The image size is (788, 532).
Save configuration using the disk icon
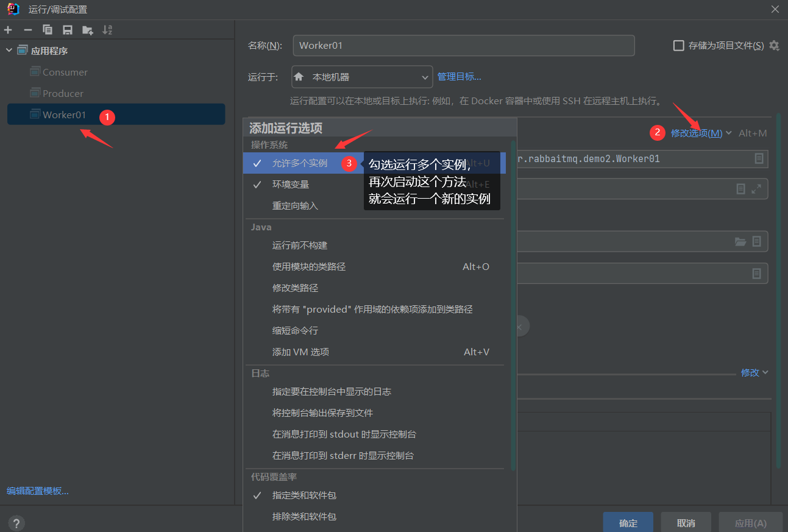(68, 30)
